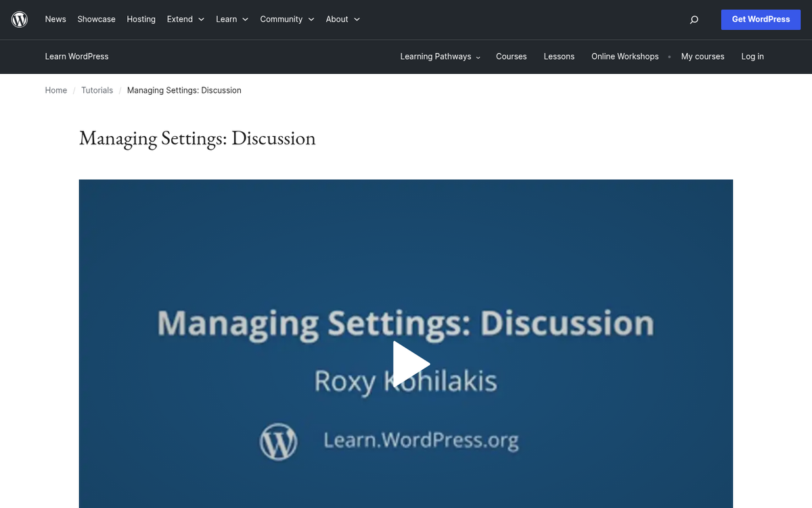Click the WordPress logo in the header
The image size is (812, 508).
[19, 19]
